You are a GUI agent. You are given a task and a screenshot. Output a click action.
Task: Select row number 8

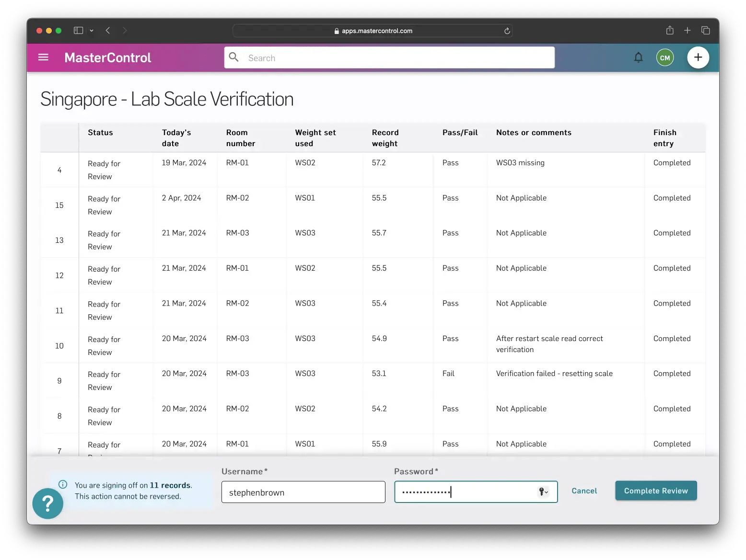coord(59,416)
